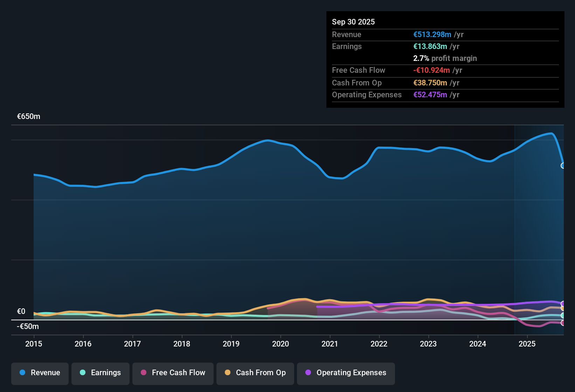Click the blue Revenue legend dot
The image size is (575, 392).
click(x=22, y=373)
